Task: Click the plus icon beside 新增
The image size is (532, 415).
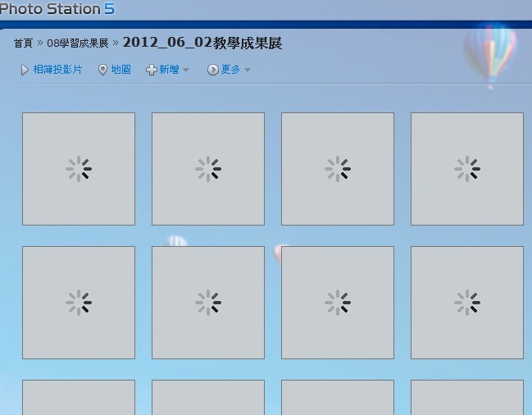Action: click(x=152, y=70)
